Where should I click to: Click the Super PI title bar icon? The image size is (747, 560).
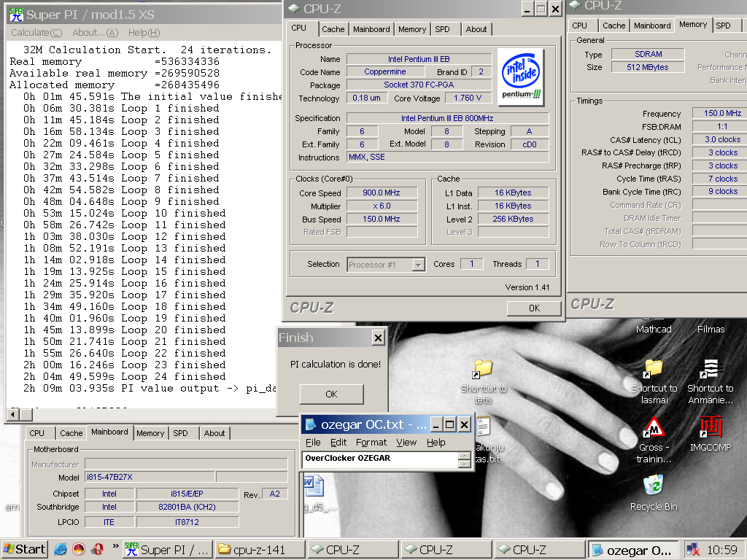coord(16,15)
